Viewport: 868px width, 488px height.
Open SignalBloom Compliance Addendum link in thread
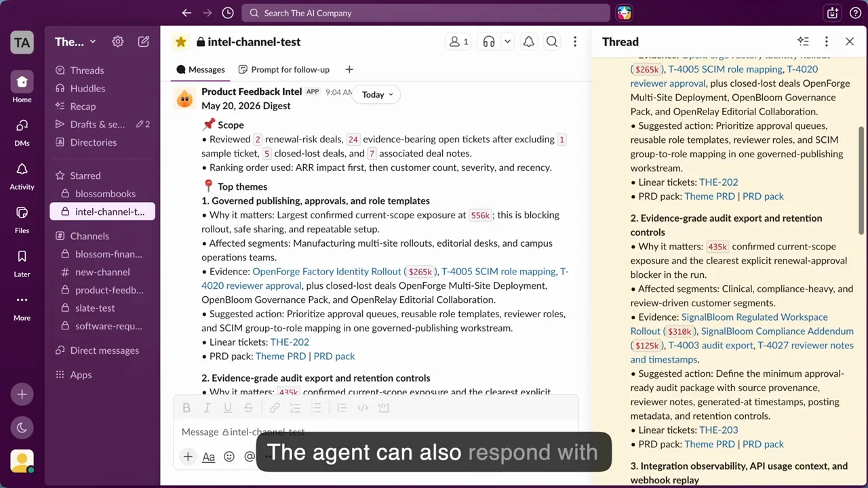(x=777, y=331)
